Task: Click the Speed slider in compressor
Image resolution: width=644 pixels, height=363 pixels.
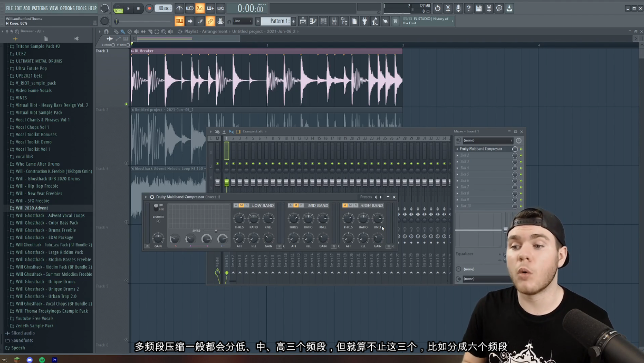Action: pyautogui.click(x=215, y=231)
